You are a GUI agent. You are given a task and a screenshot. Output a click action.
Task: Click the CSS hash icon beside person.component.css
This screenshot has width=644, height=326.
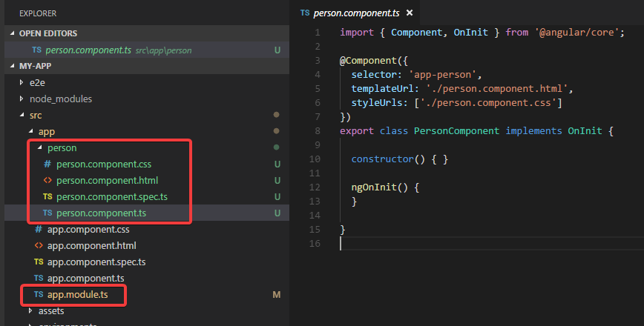pyautogui.click(x=47, y=164)
